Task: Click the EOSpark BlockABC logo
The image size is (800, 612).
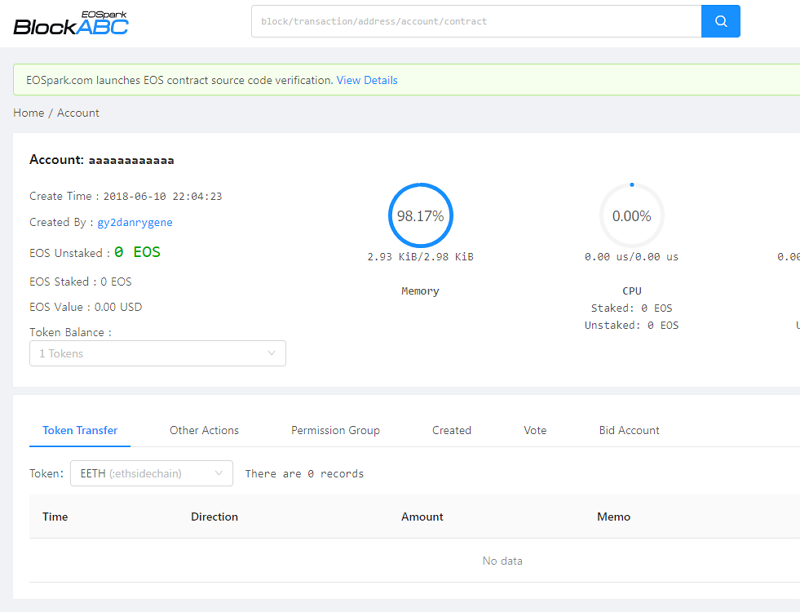Action: pos(71,22)
